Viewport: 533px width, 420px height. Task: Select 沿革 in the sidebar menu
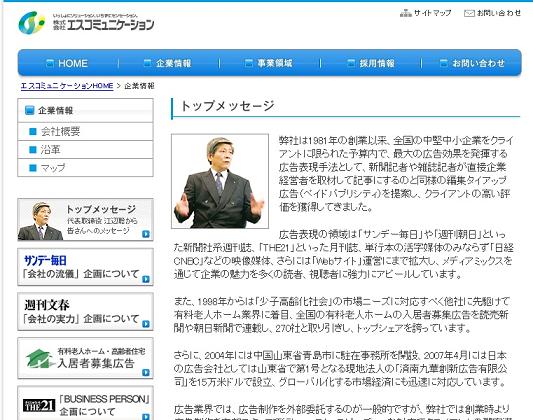pyautogui.click(x=85, y=150)
